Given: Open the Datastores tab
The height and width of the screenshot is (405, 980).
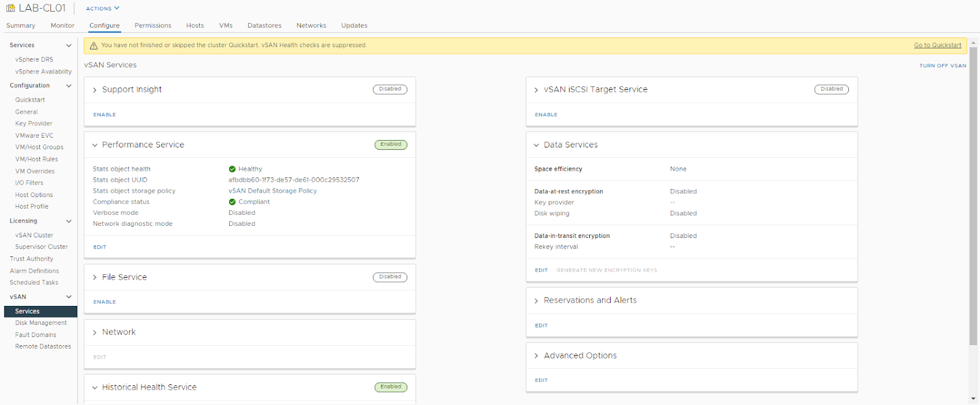Looking at the screenshot, I should tap(265, 26).
